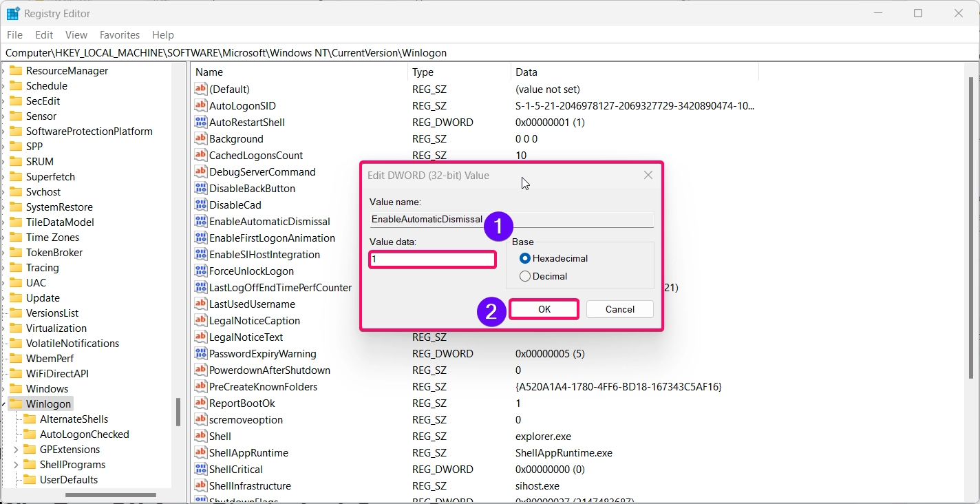Click the Registry Editor app icon in title bar
The width and height of the screenshot is (980, 504).
[13, 13]
